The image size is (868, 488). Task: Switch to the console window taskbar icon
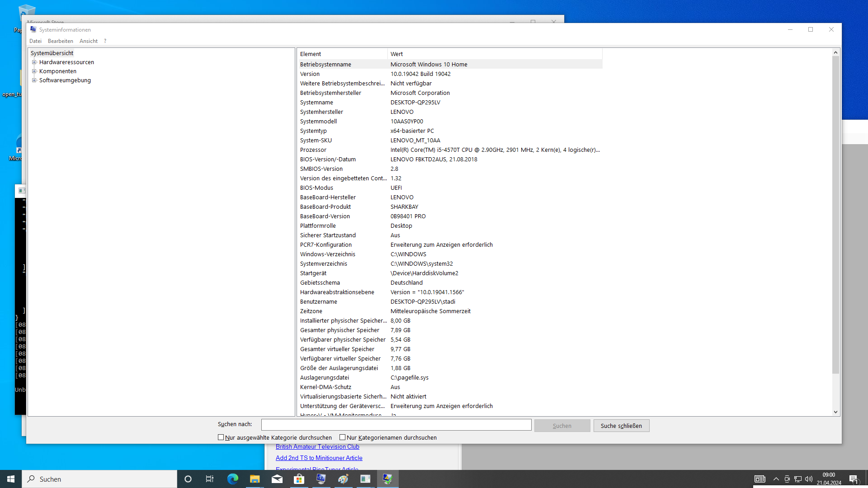pos(365,479)
